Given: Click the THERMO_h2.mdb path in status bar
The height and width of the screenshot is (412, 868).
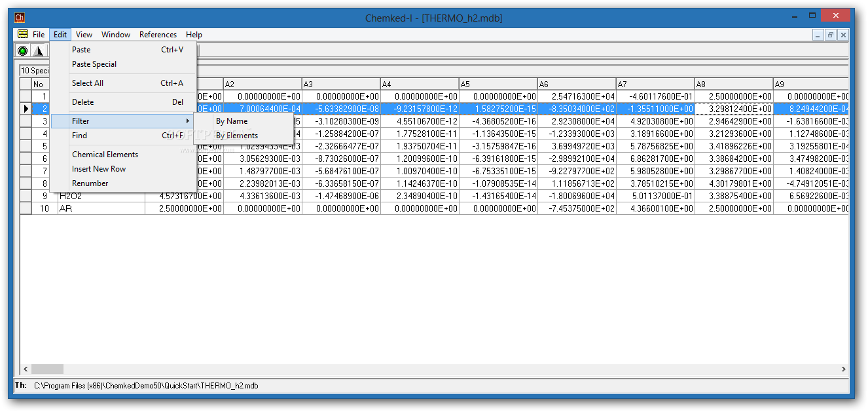Looking at the screenshot, I should tap(146, 386).
